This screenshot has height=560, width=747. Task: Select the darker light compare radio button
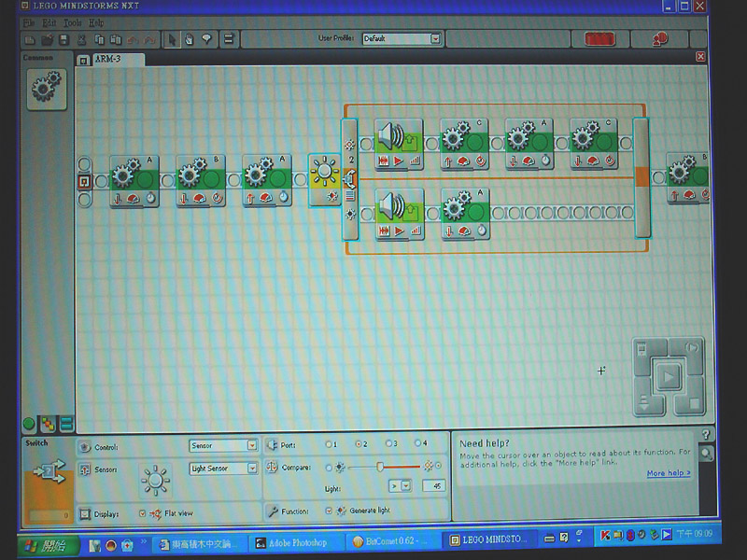[329, 468]
